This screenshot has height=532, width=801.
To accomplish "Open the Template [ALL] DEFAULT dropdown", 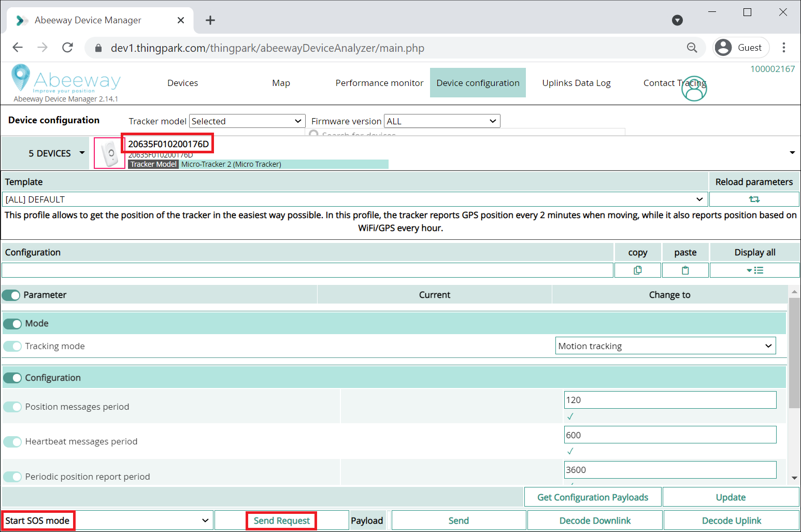I will pyautogui.click(x=354, y=199).
